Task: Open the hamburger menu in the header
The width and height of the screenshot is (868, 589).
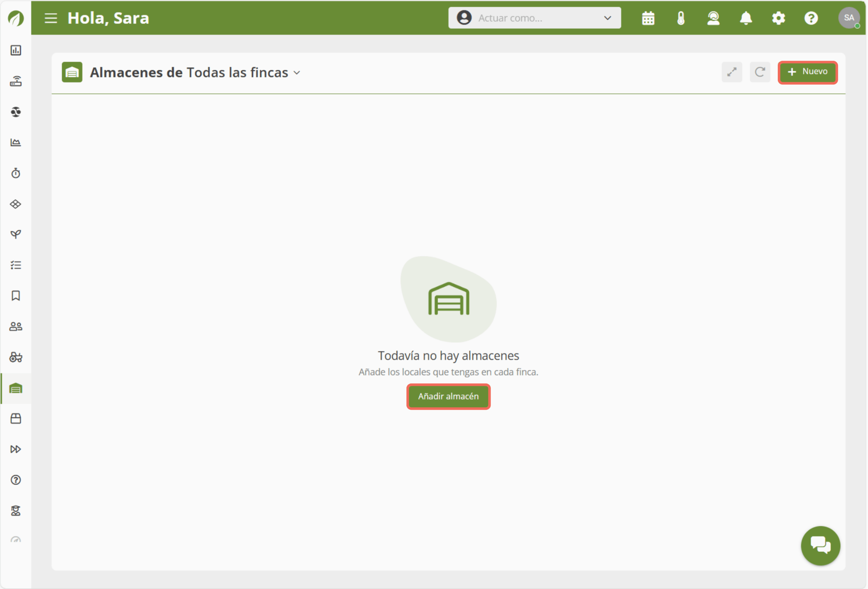Action: 51,18
